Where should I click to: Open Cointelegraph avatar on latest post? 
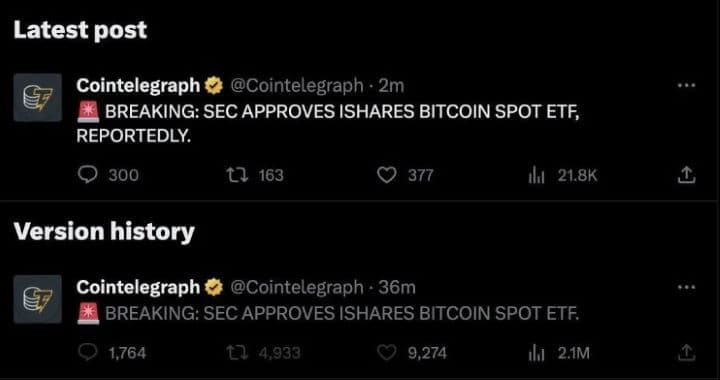37,97
